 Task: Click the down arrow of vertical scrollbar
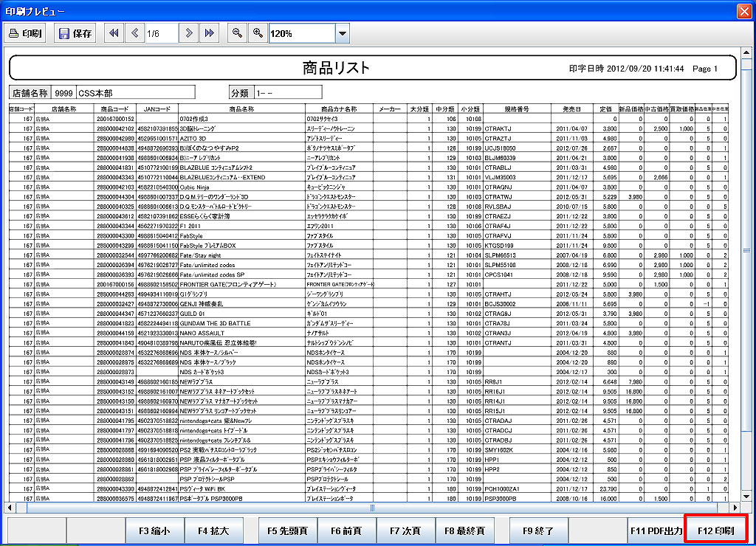(746, 495)
